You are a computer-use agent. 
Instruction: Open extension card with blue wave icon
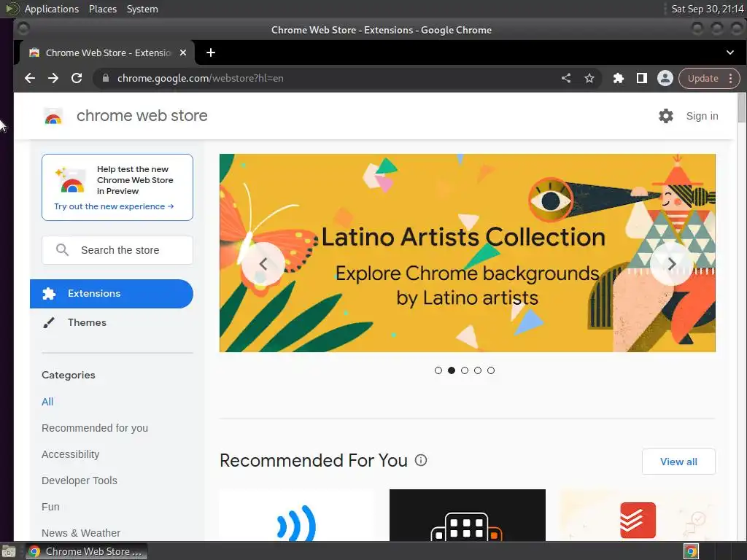[298, 516]
